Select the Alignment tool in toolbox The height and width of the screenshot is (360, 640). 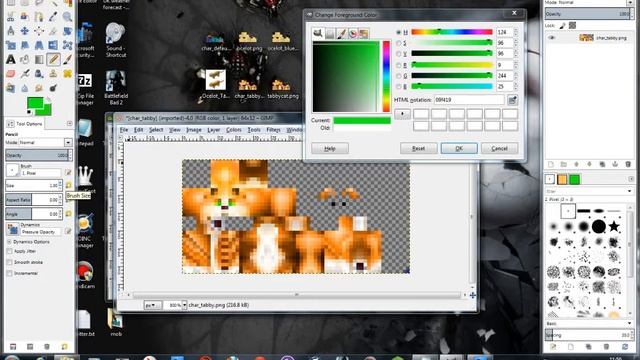(39, 31)
